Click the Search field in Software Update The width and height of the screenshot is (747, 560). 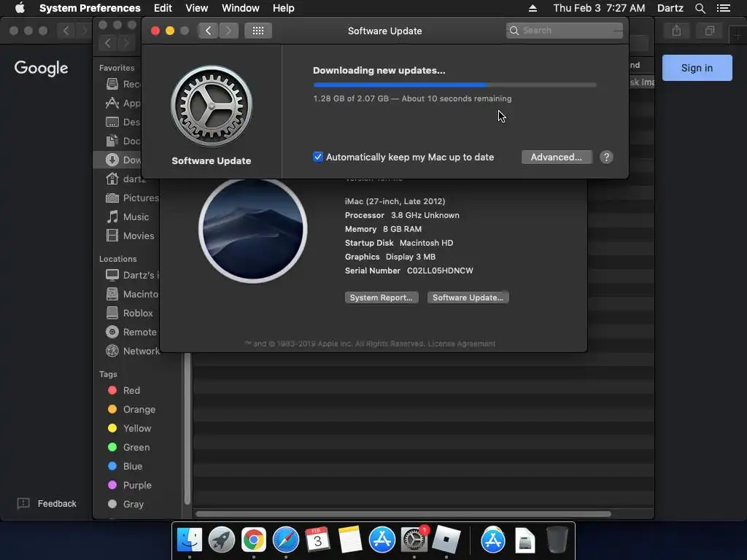coord(565,31)
